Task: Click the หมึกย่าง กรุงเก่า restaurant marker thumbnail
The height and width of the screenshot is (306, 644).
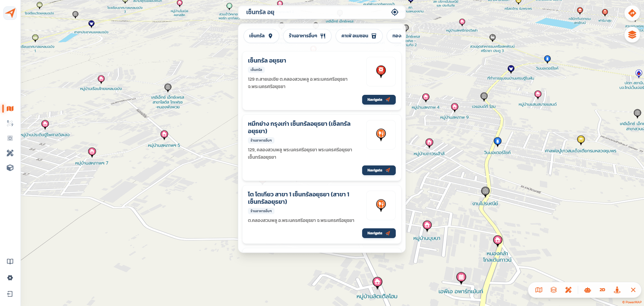Action: click(381, 135)
